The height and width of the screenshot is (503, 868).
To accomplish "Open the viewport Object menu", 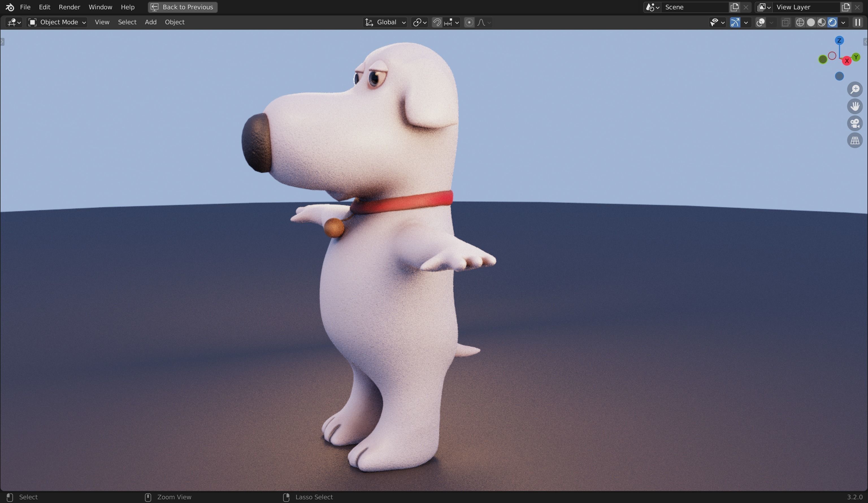I will click(175, 22).
